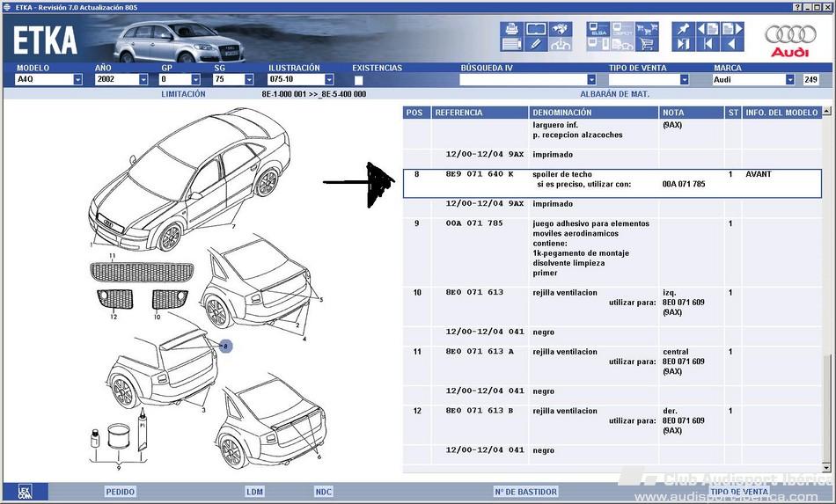The width and height of the screenshot is (836, 504).
Task: Click the LIMITACIÓN label
Action: coord(183,94)
